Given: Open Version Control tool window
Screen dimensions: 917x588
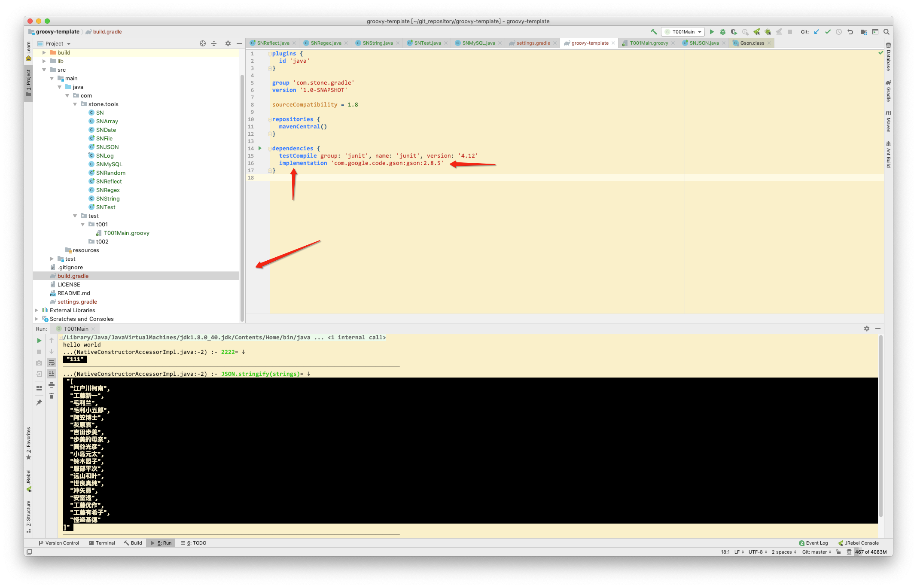Looking at the screenshot, I should (x=59, y=543).
